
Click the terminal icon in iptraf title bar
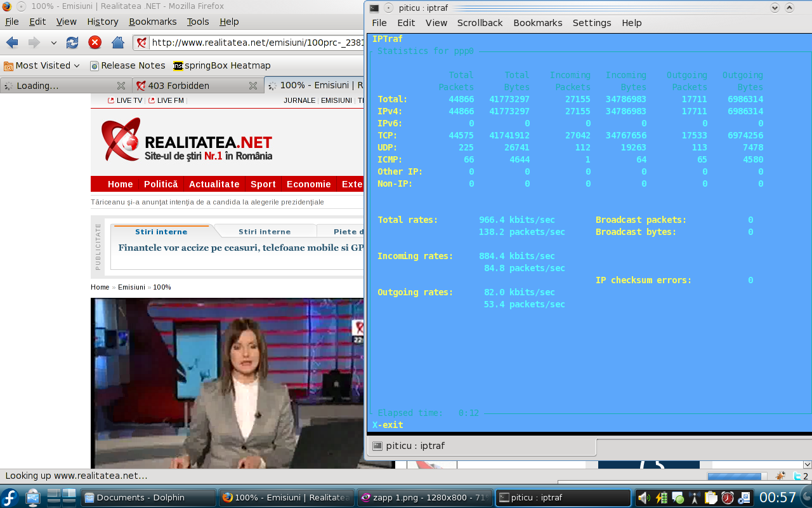tap(374, 8)
